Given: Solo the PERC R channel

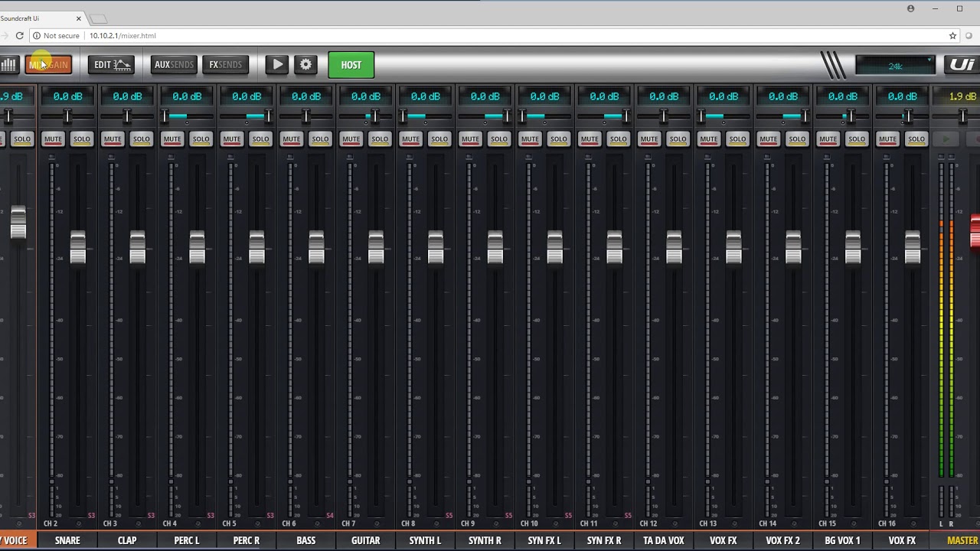Looking at the screenshot, I should (261, 139).
